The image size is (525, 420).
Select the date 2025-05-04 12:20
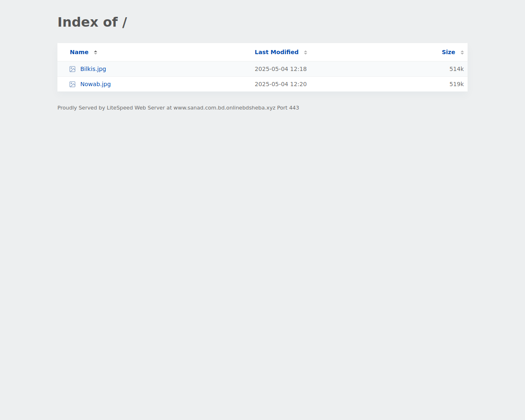[281, 84]
